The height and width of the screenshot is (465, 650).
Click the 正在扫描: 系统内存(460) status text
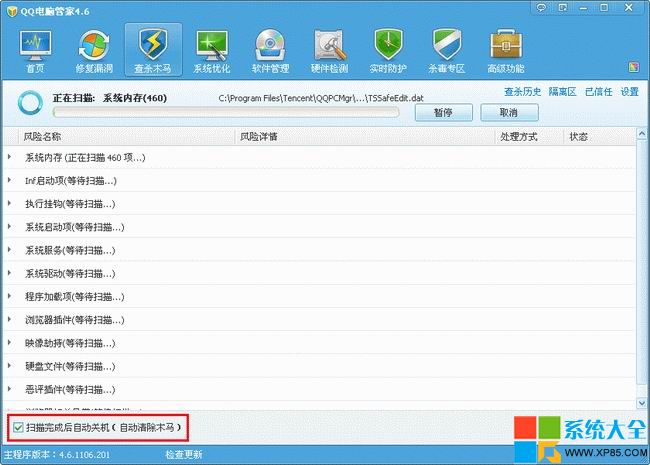pyautogui.click(x=110, y=98)
